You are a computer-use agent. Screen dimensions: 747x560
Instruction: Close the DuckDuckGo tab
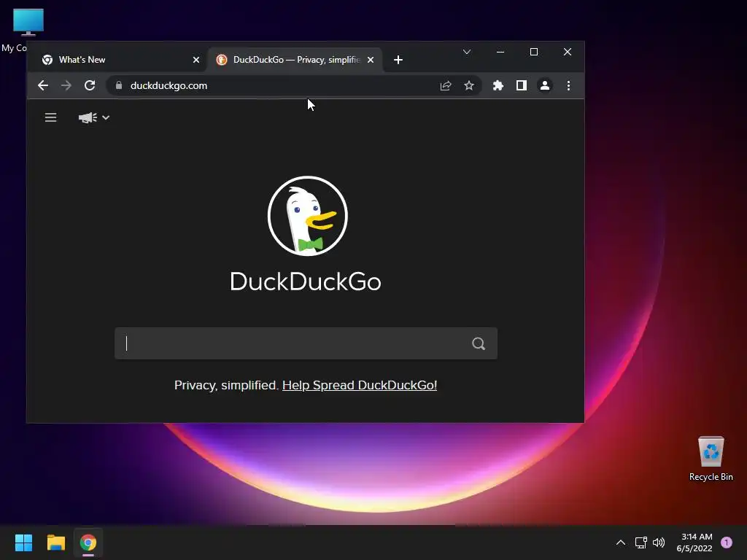coord(371,60)
